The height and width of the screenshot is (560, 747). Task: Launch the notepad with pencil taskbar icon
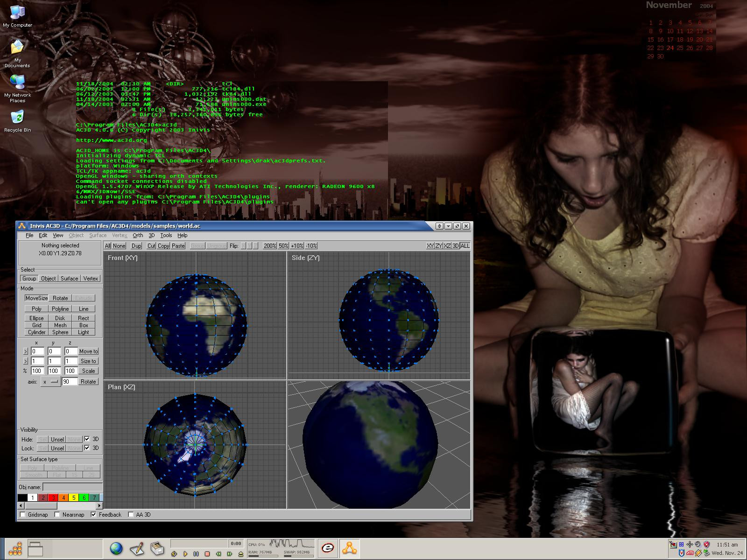coord(137,548)
